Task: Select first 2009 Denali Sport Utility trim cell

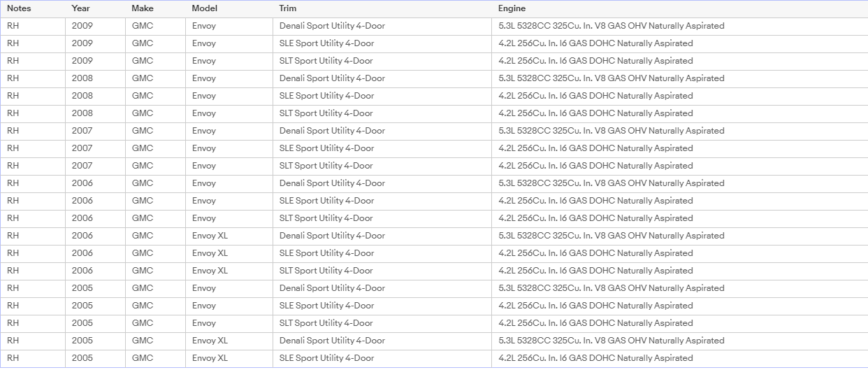Action: (382, 26)
